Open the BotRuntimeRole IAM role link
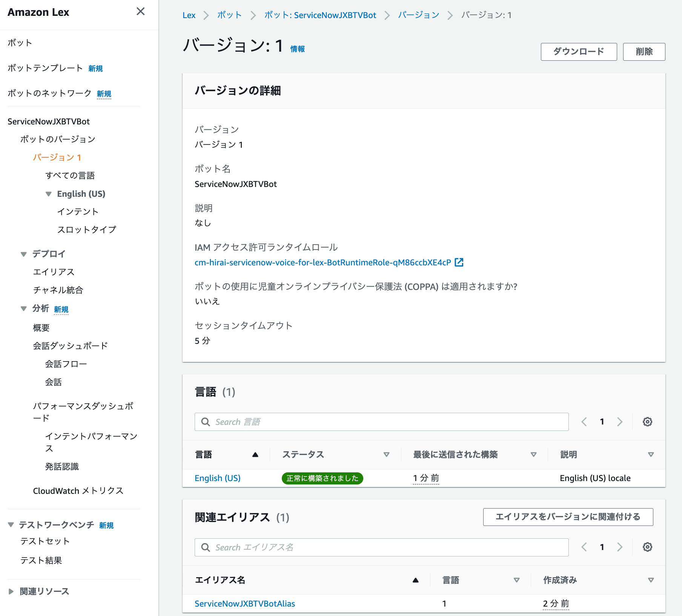This screenshot has height=616, width=682. (323, 262)
